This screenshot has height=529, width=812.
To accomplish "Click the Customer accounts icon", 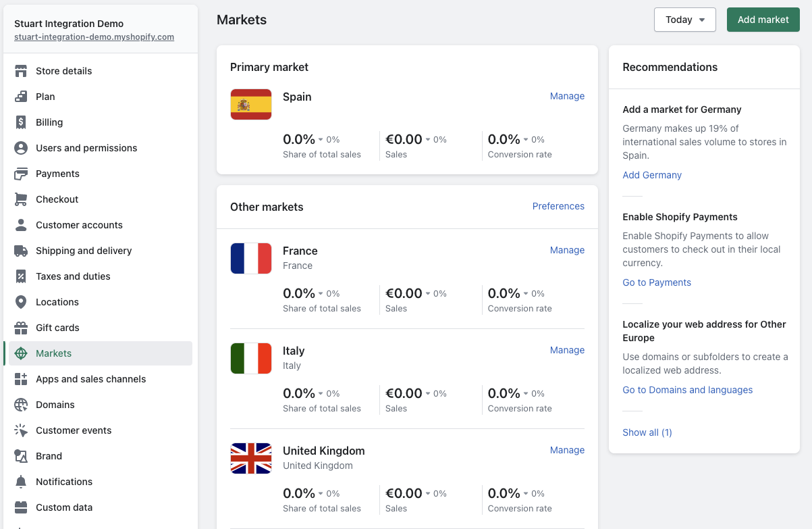I will pos(21,225).
